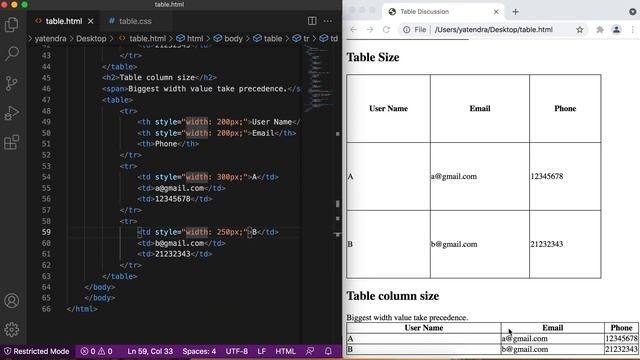Open Source Control view
640x360 pixels.
(x=11, y=83)
